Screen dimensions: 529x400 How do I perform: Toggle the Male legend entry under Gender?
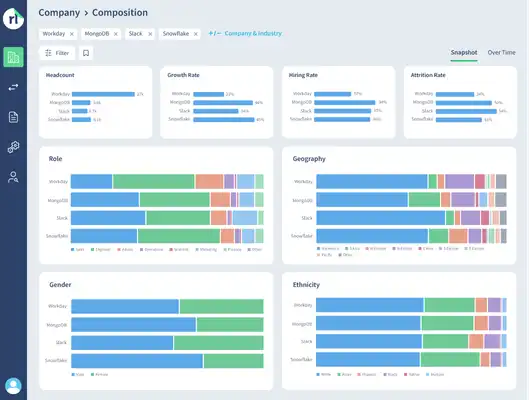click(78, 374)
